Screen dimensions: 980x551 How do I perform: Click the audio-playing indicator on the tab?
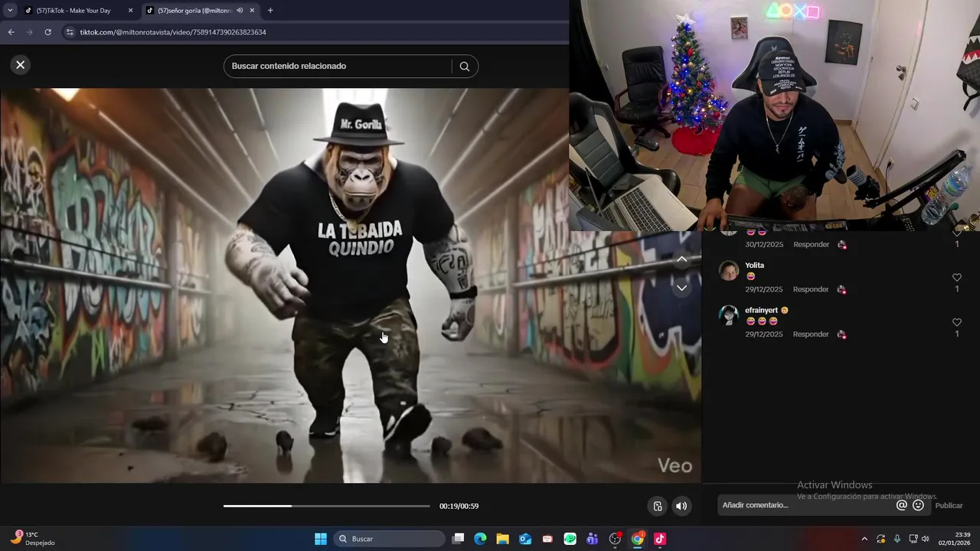(240, 11)
